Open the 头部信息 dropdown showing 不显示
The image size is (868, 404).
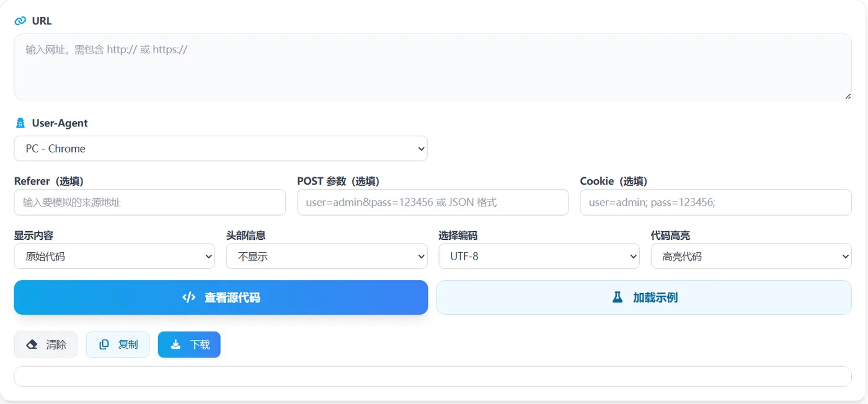coord(326,256)
